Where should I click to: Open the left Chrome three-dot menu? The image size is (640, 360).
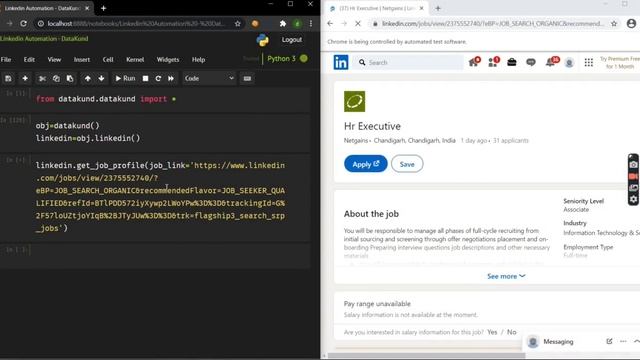pyautogui.click(x=311, y=24)
